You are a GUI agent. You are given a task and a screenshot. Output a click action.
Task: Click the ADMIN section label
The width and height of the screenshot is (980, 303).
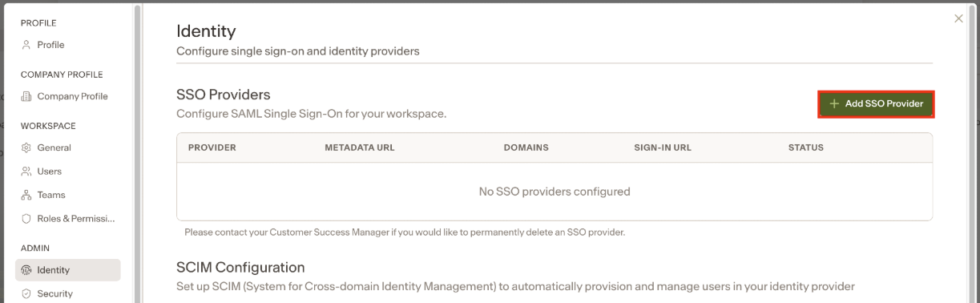click(x=36, y=248)
